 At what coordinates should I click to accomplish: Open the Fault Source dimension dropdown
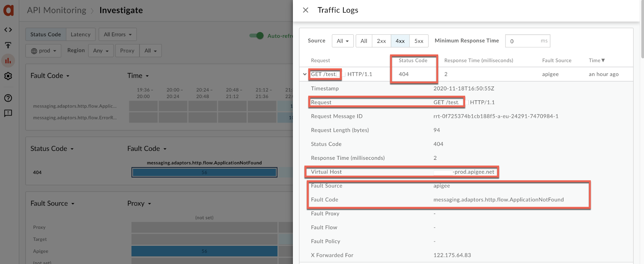(52, 203)
